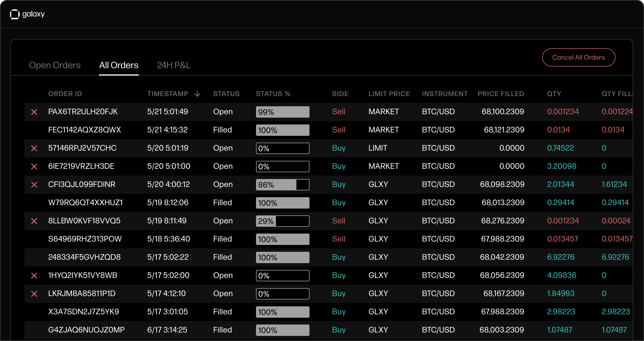Click the 99% progress bar for PAX6TR2ULH20FJK
This screenshot has height=341, width=644.
(x=283, y=112)
